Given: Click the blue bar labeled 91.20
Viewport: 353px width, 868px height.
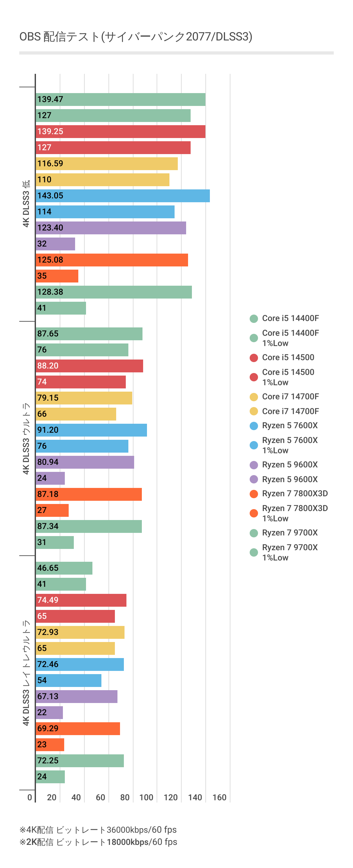Looking at the screenshot, I should click(91, 430).
